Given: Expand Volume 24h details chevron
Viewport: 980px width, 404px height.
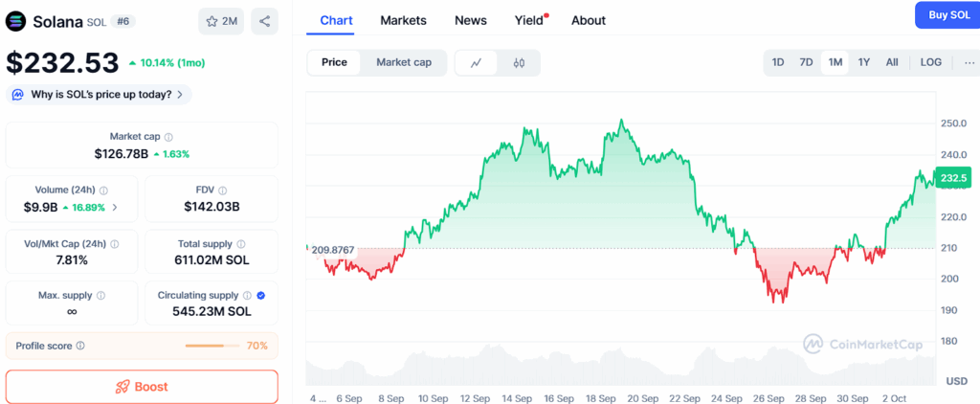Looking at the screenshot, I should [115, 207].
